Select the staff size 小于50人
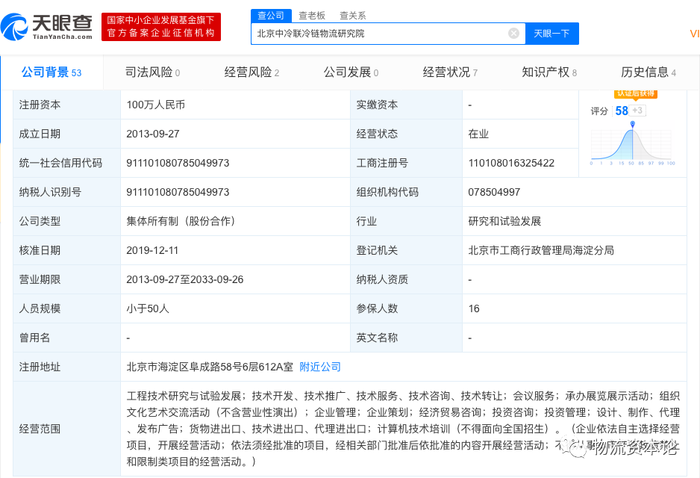Image resolution: width=700 pixels, height=478 pixels. pyautogui.click(x=148, y=308)
